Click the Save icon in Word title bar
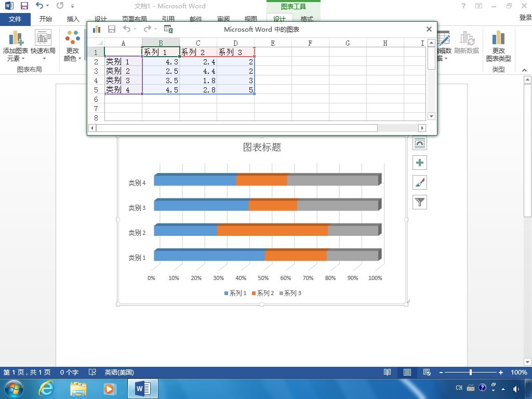The image size is (532, 399). click(24, 6)
